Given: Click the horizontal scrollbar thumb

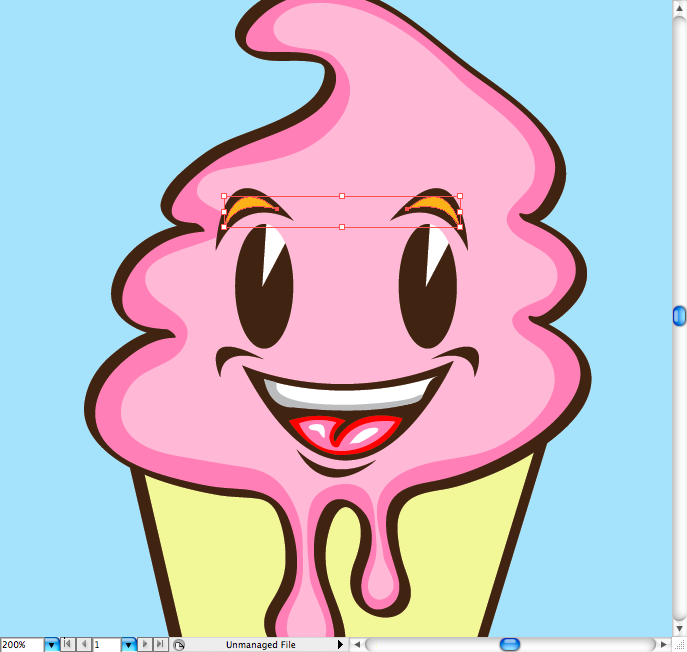Looking at the screenshot, I should [x=510, y=645].
